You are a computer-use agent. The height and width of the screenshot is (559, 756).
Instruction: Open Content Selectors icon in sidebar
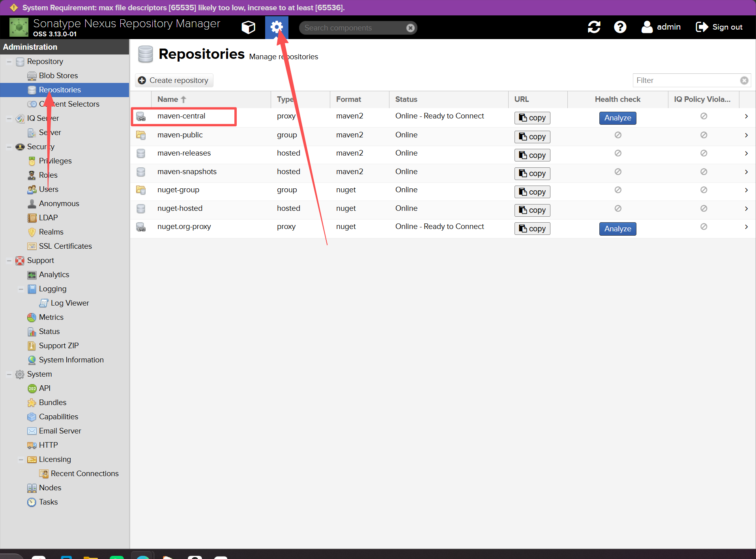coord(32,104)
